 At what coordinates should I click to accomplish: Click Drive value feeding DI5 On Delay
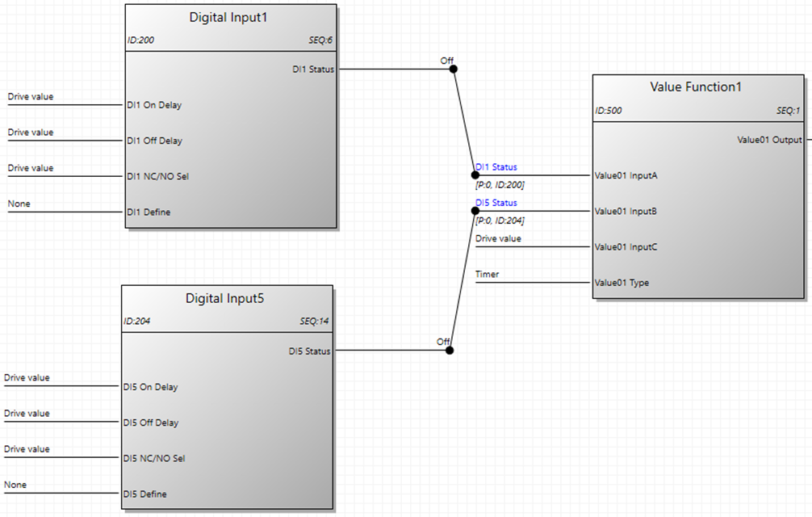(x=27, y=378)
